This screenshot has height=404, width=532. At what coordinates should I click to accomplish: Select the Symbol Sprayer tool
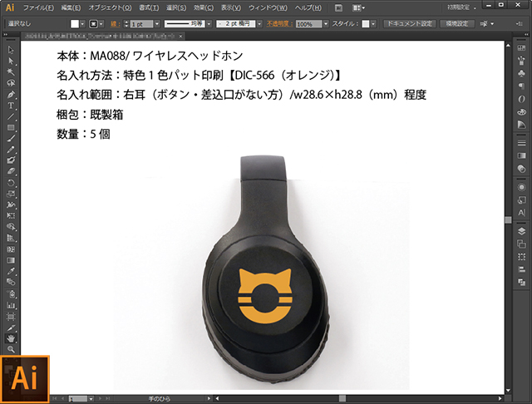pos(11,293)
